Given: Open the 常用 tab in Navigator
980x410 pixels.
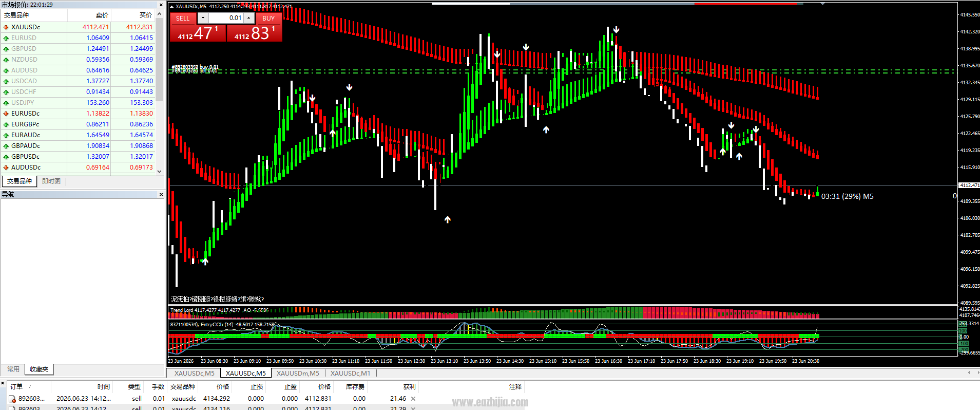Looking at the screenshot, I should pos(13,369).
